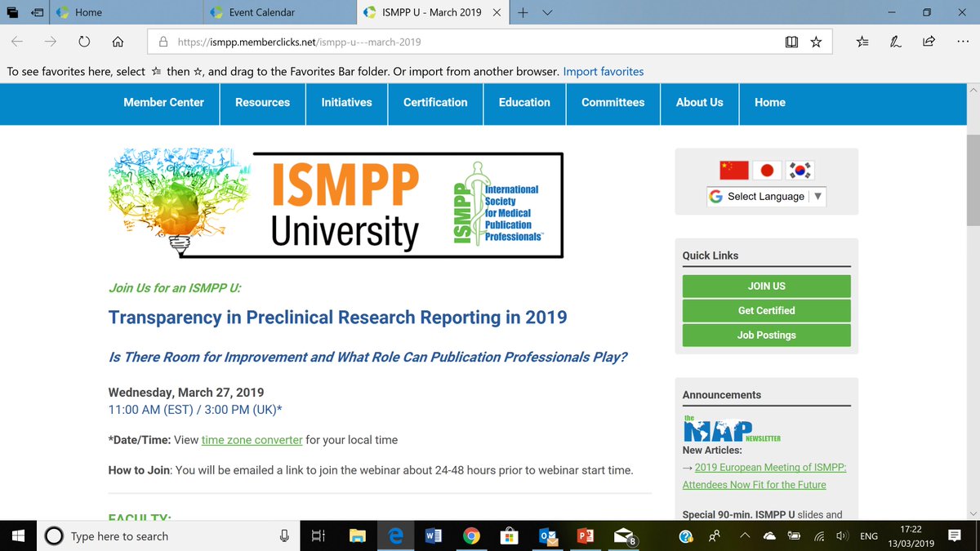Open Task View on the taskbar

click(318, 536)
